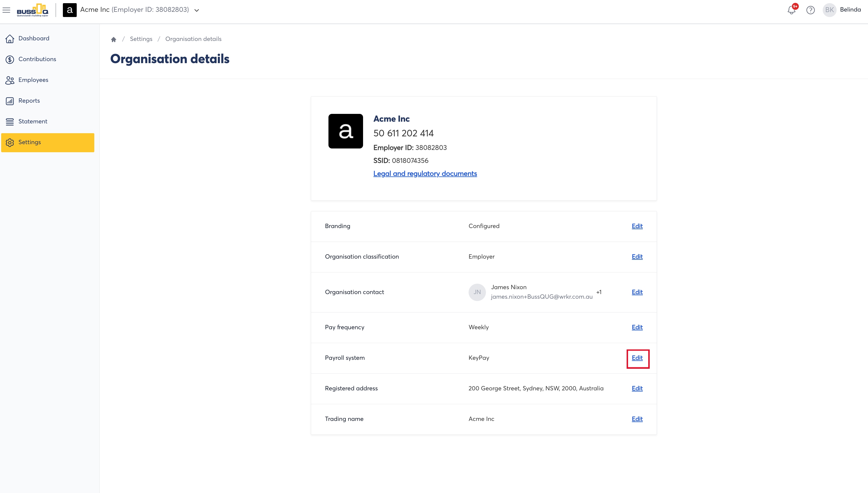Click the BK user avatar
Image resolution: width=868 pixels, height=493 pixels.
[x=829, y=10]
